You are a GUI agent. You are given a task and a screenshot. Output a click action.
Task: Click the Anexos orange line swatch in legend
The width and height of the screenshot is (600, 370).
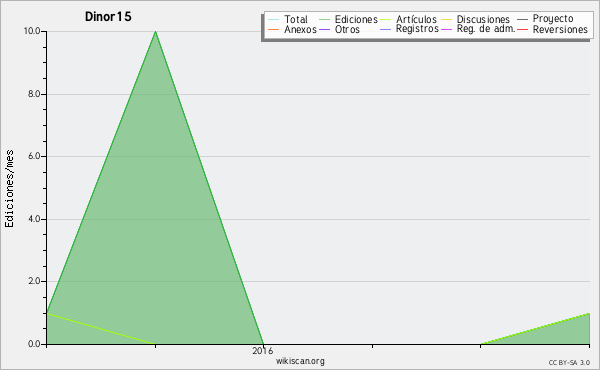pyautogui.click(x=274, y=29)
